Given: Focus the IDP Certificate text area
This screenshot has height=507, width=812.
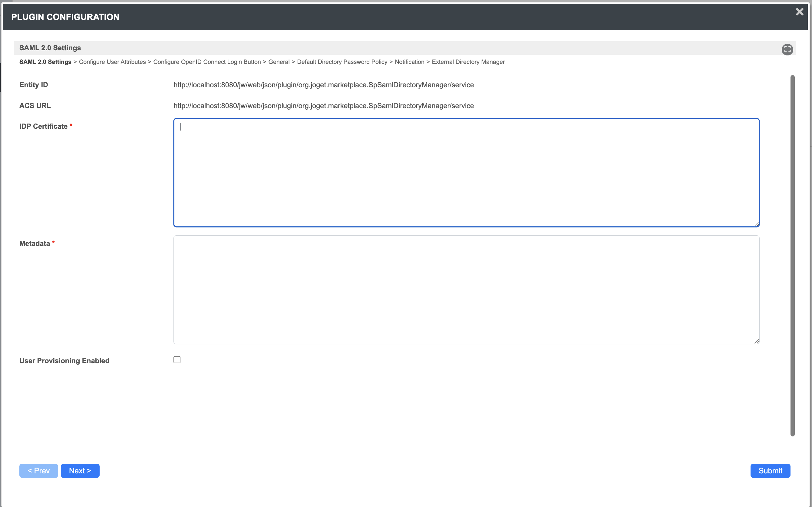Looking at the screenshot, I should 466,173.
